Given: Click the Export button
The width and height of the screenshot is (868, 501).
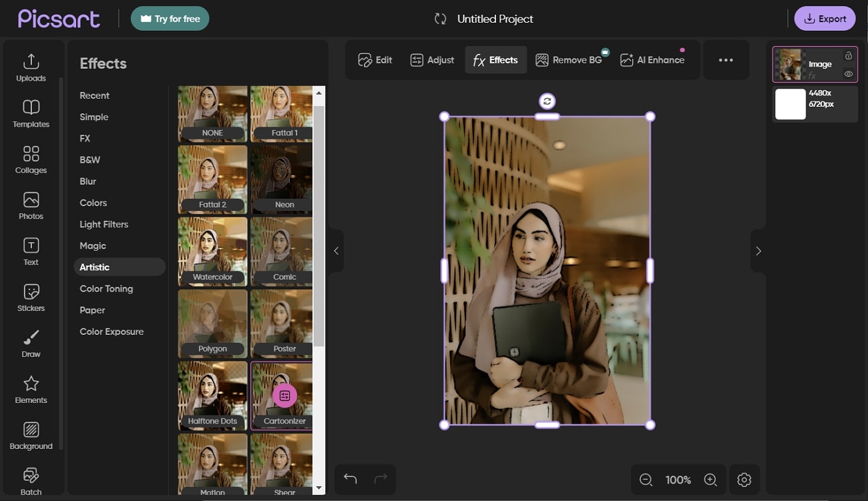Looking at the screenshot, I should pos(825,19).
